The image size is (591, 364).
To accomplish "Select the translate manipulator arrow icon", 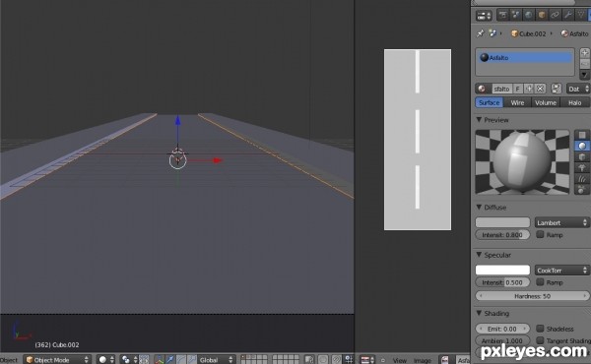I will point(170,359).
